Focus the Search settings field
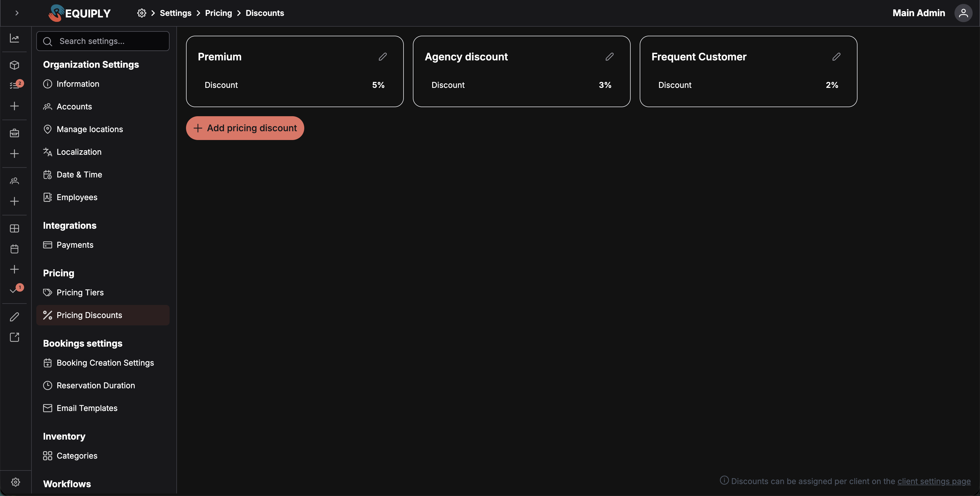 point(103,41)
